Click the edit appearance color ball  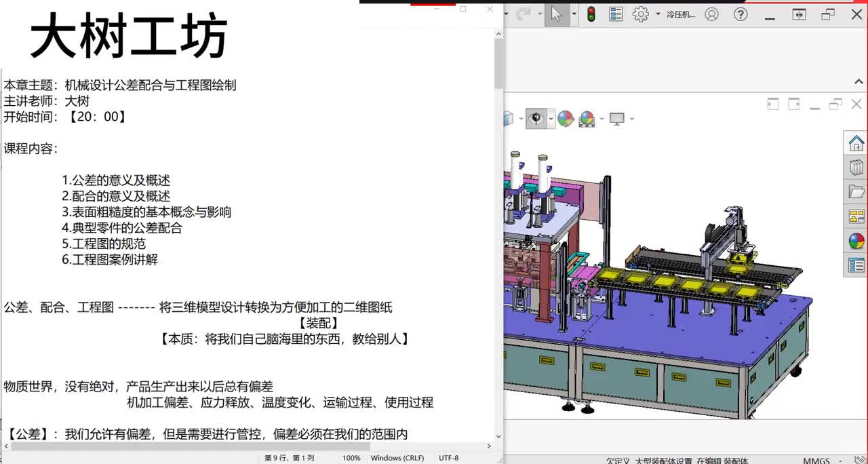pyautogui.click(x=566, y=119)
